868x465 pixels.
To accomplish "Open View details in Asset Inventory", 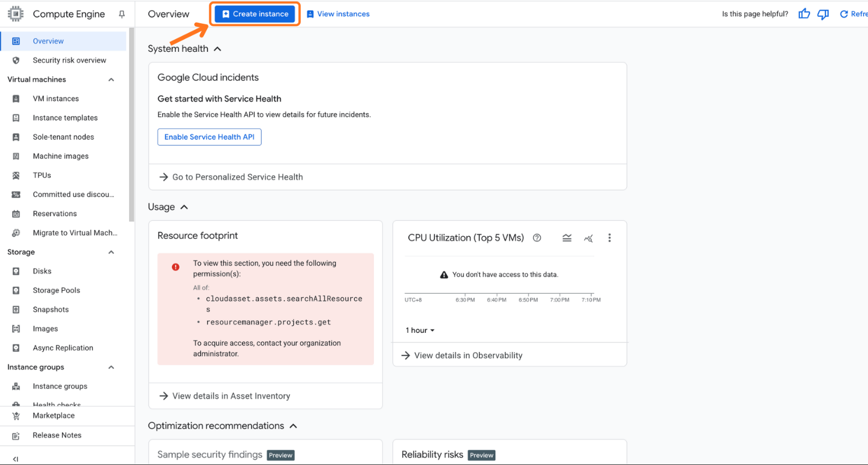I will [225, 396].
